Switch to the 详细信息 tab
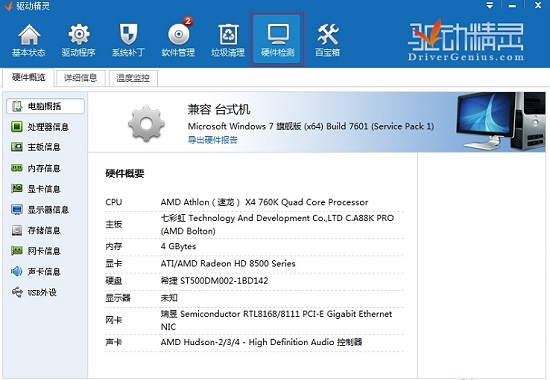550x380 pixels. [x=80, y=78]
